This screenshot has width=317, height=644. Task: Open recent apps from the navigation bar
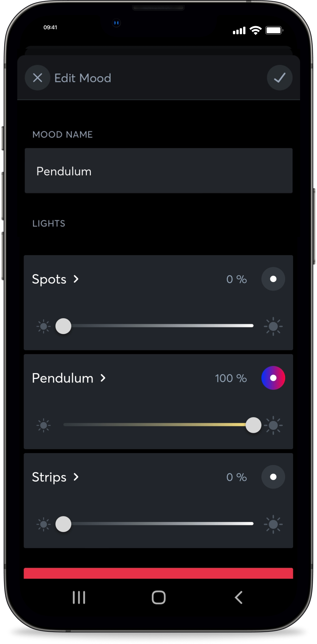[x=79, y=598]
